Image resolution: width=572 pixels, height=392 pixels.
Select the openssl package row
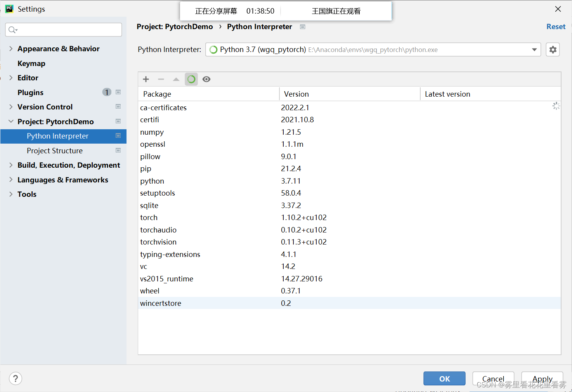click(349, 144)
